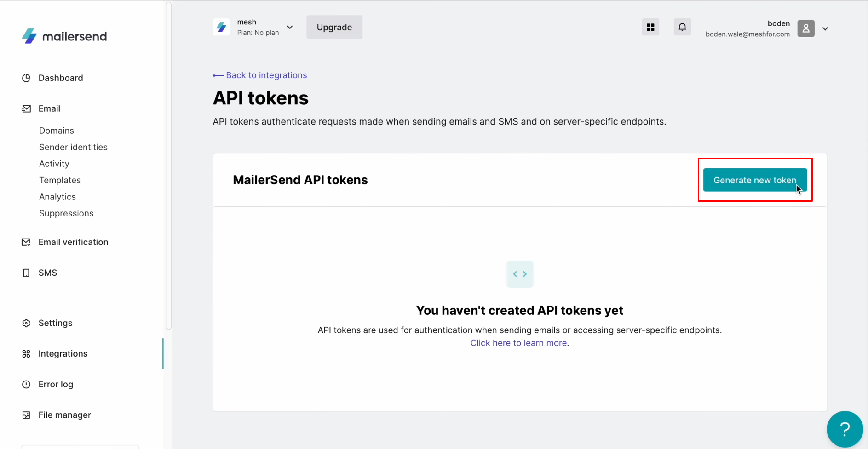868x449 pixels.
Task: Go to Domains
Action: (x=57, y=131)
